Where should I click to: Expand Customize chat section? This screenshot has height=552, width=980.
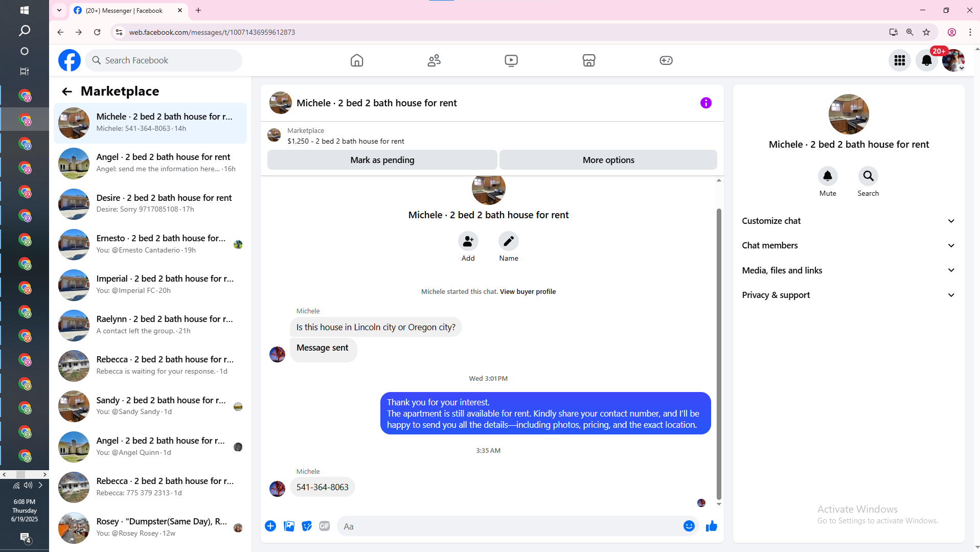point(849,221)
